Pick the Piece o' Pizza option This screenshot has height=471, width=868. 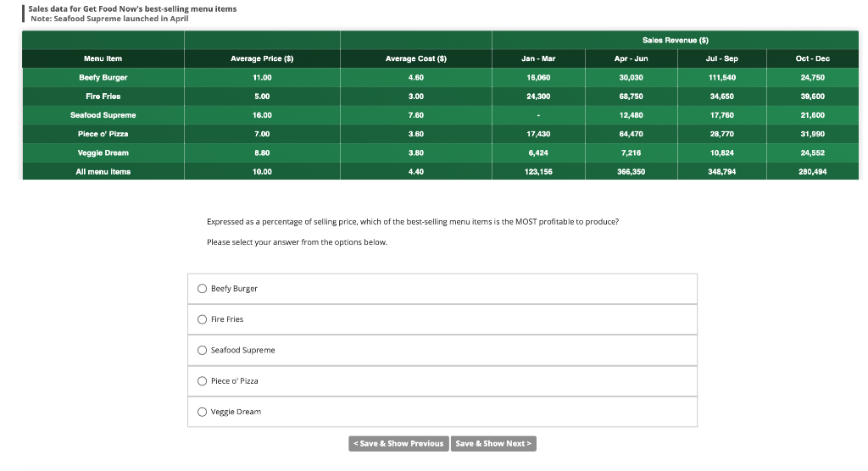click(203, 381)
